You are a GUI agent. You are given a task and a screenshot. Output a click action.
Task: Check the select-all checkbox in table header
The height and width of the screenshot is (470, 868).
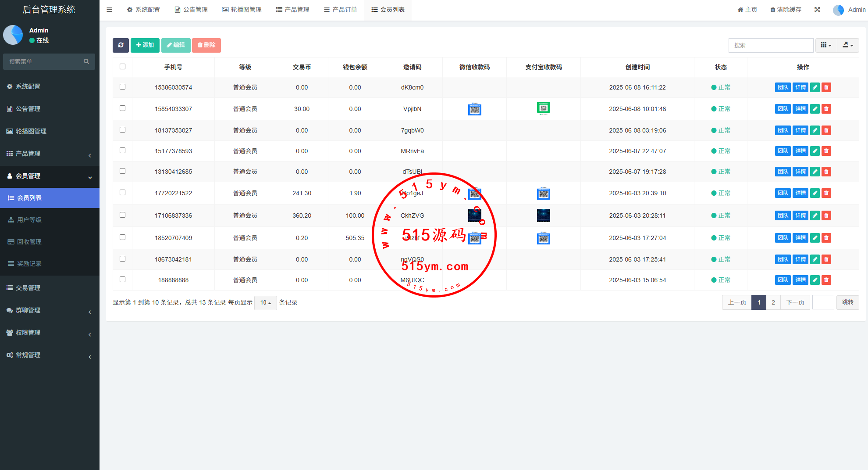(122, 67)
